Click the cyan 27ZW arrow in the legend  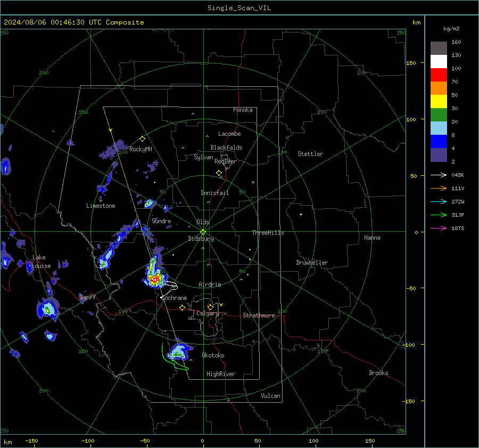pyautogui.click(x=439, y=202)
